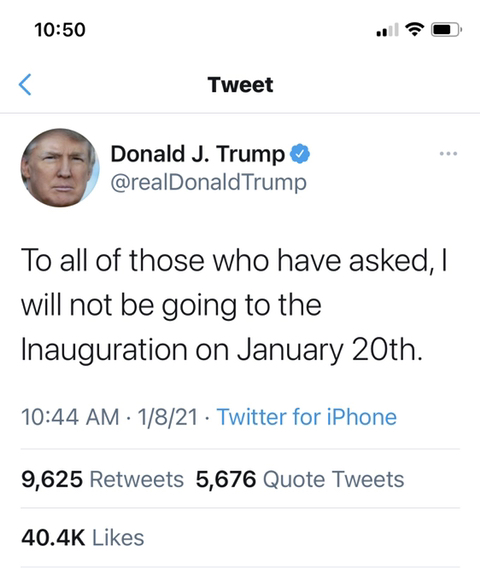Select the tweet text about Inauguration
The height and width of the screenshot is (568, 480).
pyautogui.click(x=234, y=305)
